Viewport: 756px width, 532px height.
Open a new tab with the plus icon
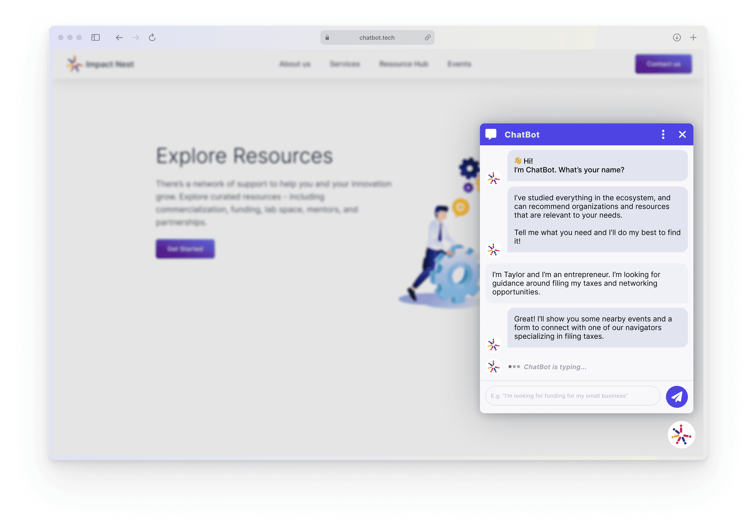tap(693, 38)
